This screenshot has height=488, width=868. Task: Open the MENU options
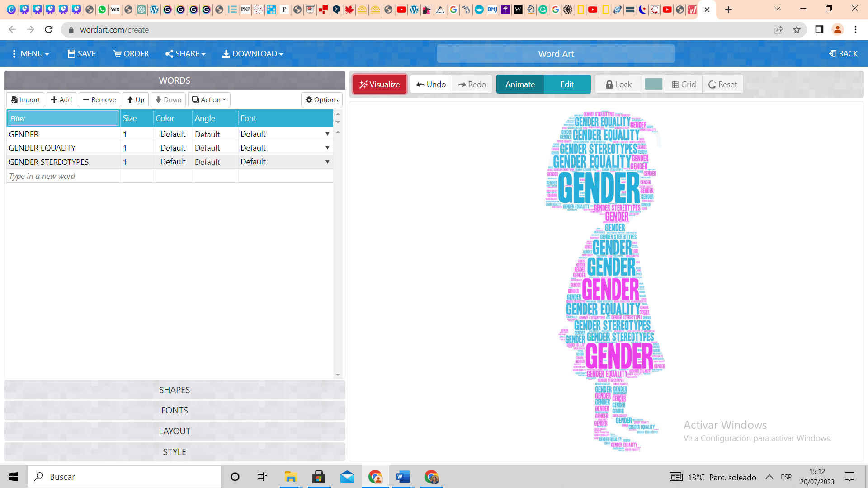[30, 53]
